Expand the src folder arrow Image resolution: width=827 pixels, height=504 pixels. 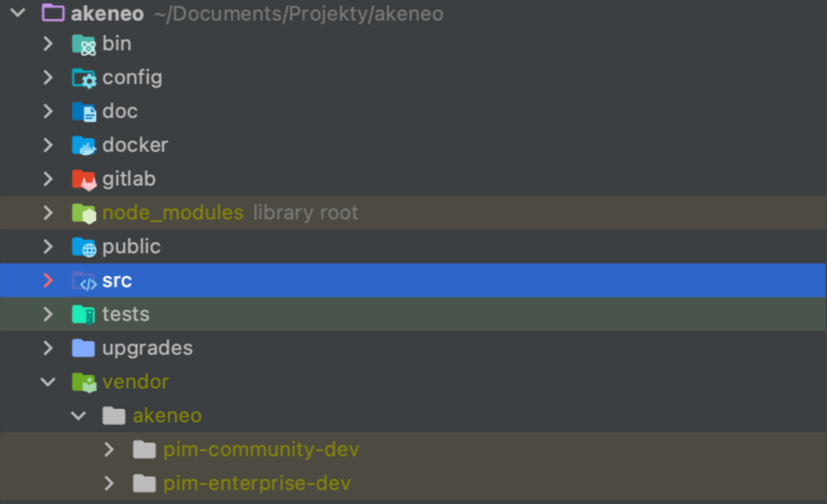[x=48, y=281]
